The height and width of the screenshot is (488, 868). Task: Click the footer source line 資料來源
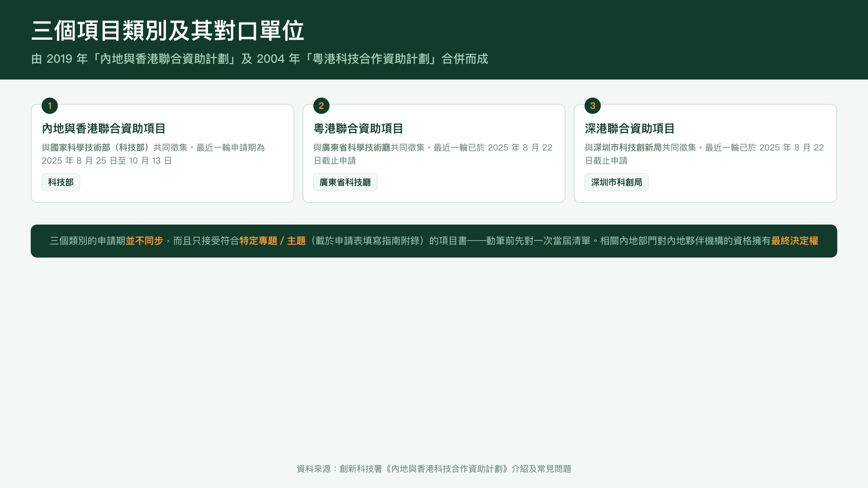point(434,469)
